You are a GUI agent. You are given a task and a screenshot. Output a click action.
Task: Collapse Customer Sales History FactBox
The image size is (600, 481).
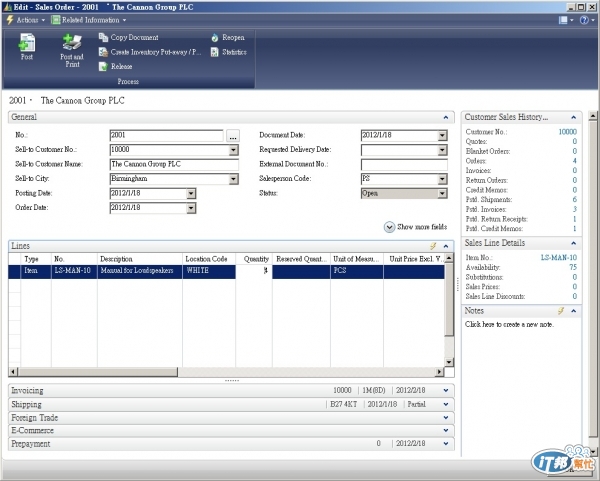coord(574,117)
